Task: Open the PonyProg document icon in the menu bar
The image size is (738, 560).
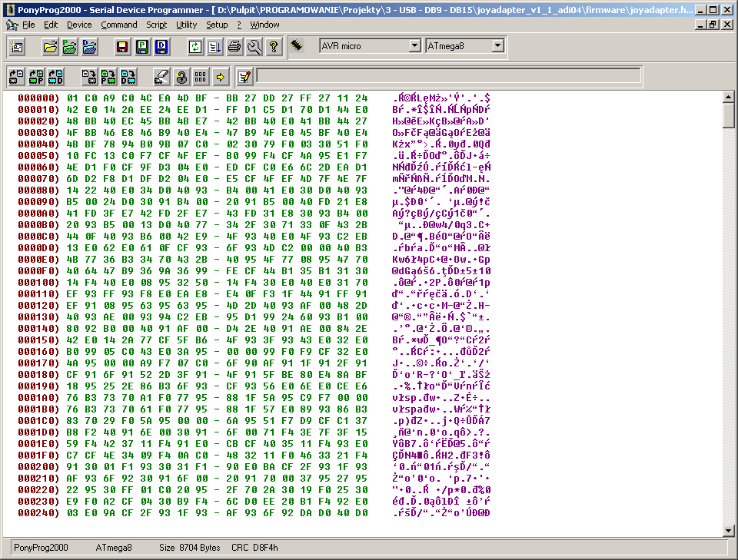Action: click(x=12, y=25)
